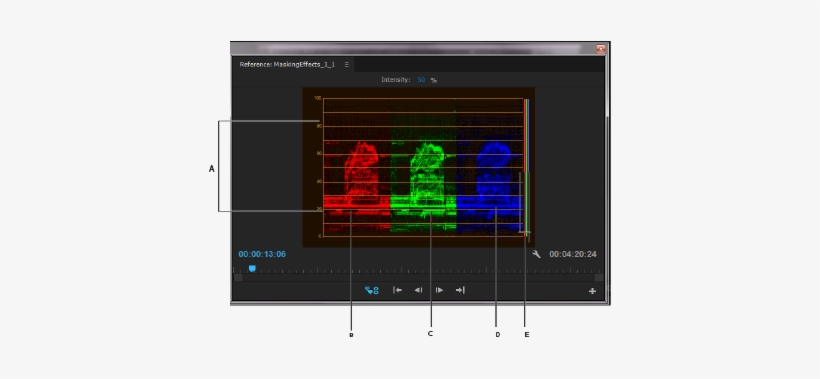Click the zoom scroll bar under ruler
Image resolution: width=820 pixels, height=379 pixels.
coord(418,278)
